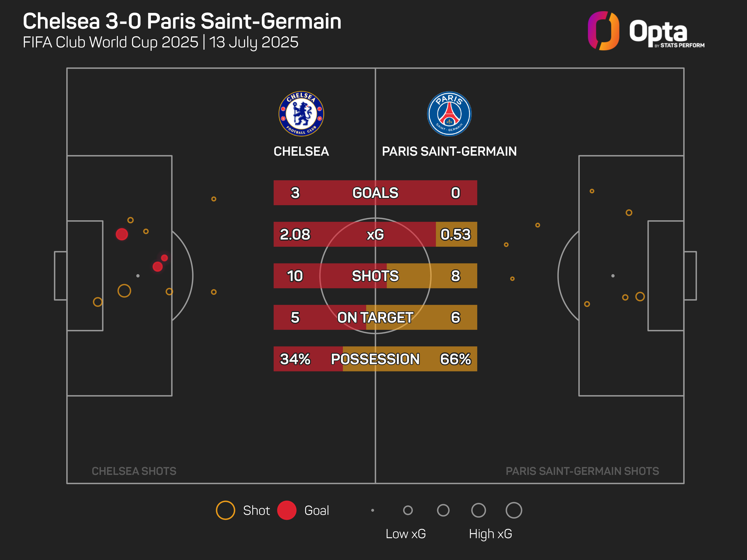The height and width of the screenshot is (560, 747).
Task: Click the Chelsea 3-0 Paris Saint-Germain title
Action: [182, 21]
